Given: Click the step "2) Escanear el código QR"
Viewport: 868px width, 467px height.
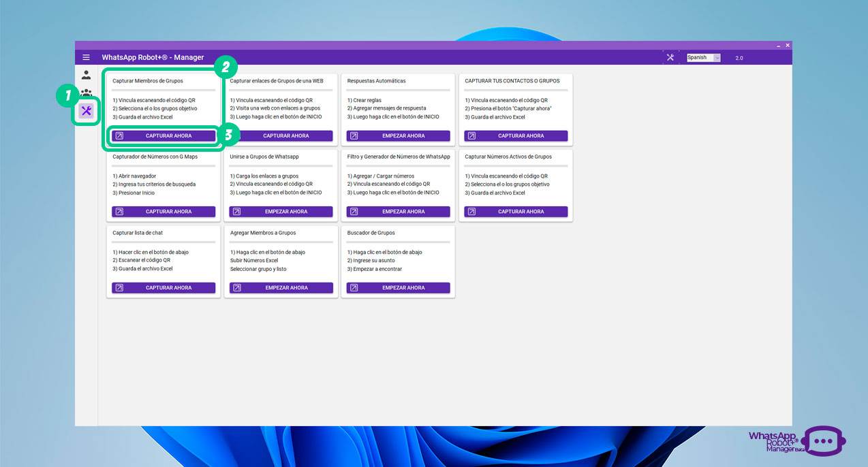Looking at the screenshot, I should (x=142, y=260).
